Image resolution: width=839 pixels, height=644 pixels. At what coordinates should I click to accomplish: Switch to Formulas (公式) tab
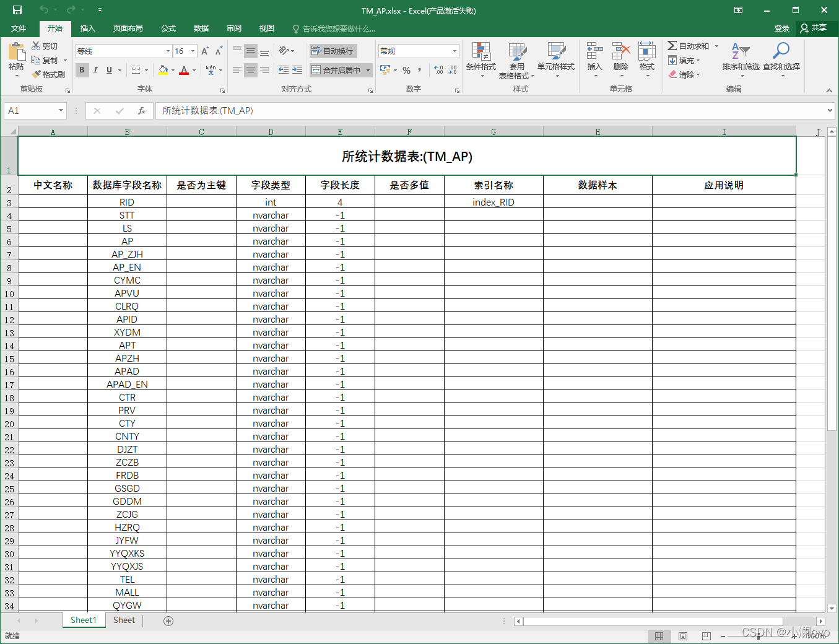point(168,28)
